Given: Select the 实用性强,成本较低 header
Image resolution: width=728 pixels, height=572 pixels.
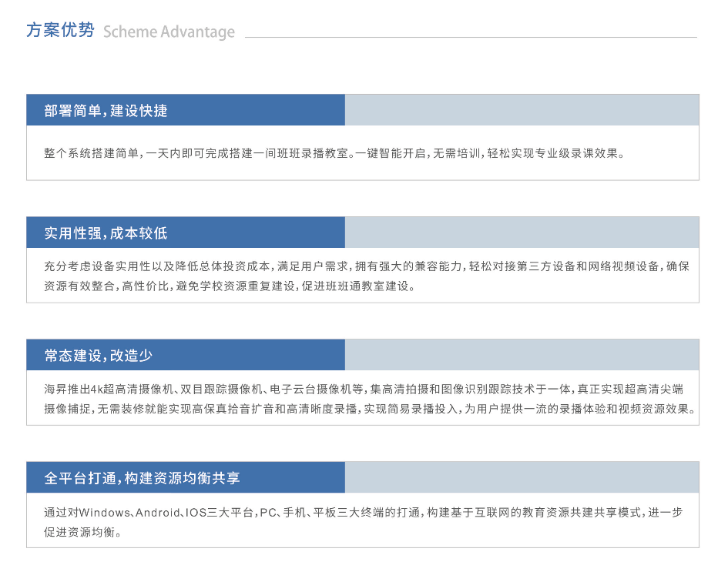Looking at the screenshot, I should click(x=106, y=233).
